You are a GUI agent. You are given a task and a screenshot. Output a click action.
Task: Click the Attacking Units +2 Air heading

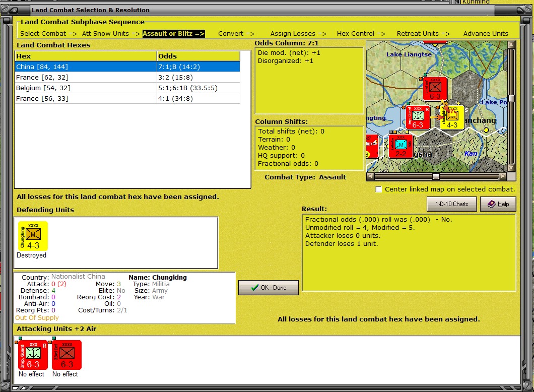56,329
